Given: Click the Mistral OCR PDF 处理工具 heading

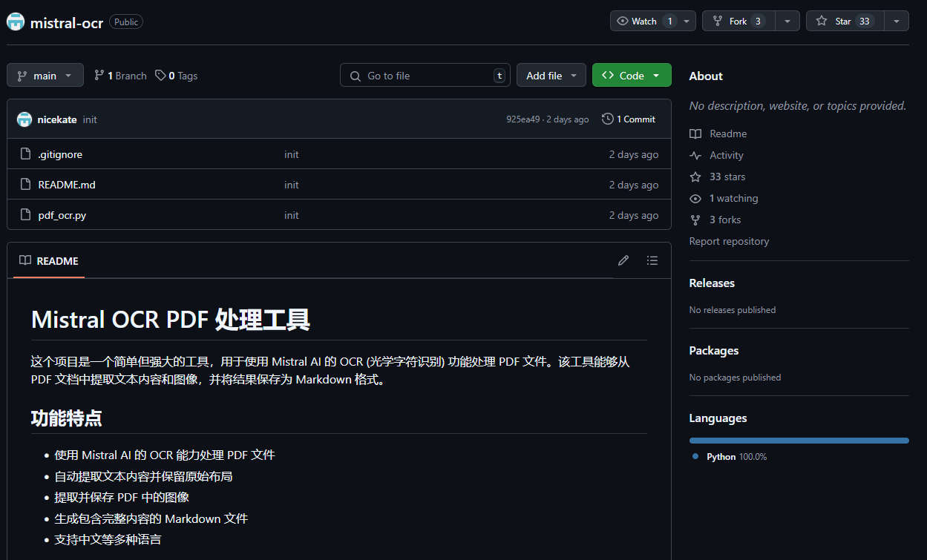Looking at the screenshot, I should pyautogui.click(x=171, y=320).
